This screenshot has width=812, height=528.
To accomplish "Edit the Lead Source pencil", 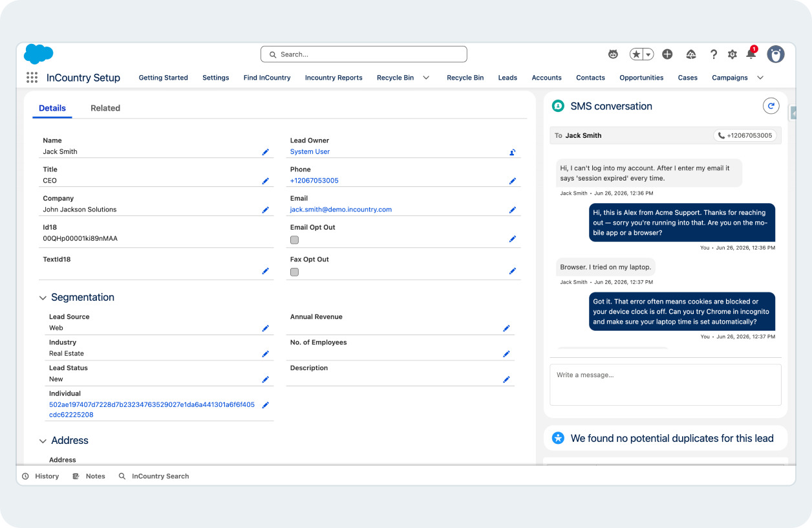I will [265, 329].
